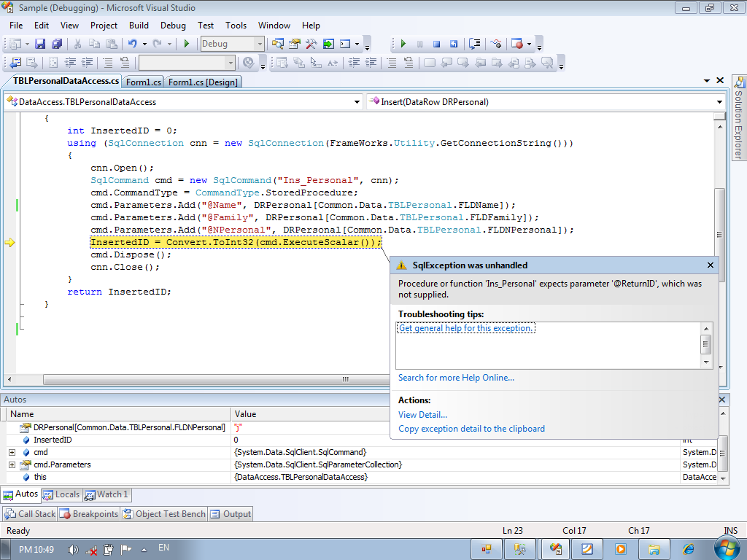
Task: Open the Solution Explorer side tab
Action: click(739, 118)
